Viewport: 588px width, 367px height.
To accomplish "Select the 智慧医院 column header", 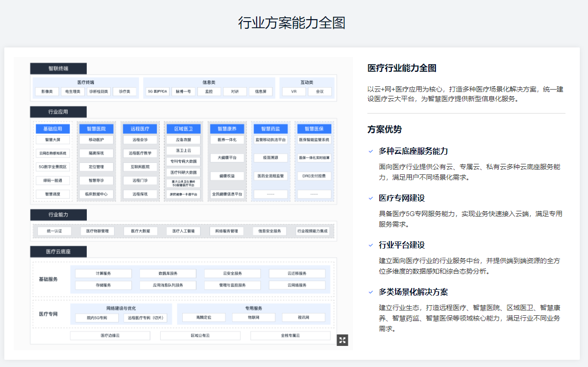I will tap(96, 129).
